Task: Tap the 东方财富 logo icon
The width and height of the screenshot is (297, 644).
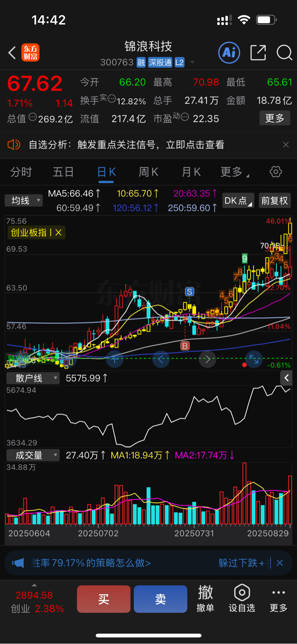Action: 31,53
